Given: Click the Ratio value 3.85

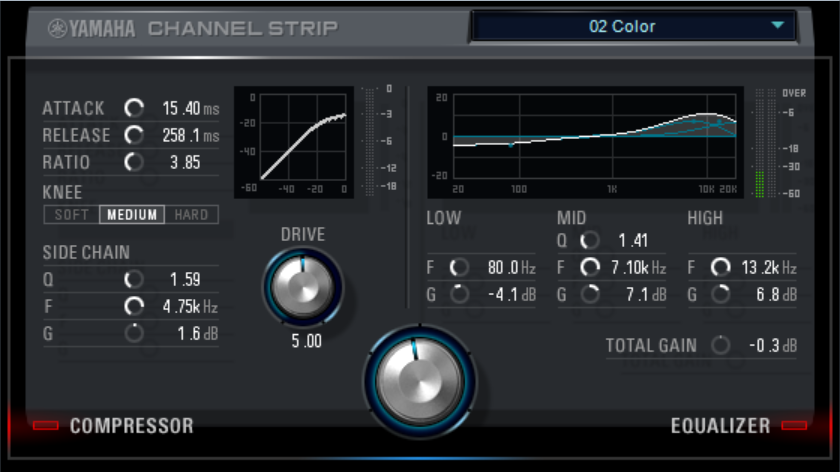Looking at the screenshot, I should [185, 162].
